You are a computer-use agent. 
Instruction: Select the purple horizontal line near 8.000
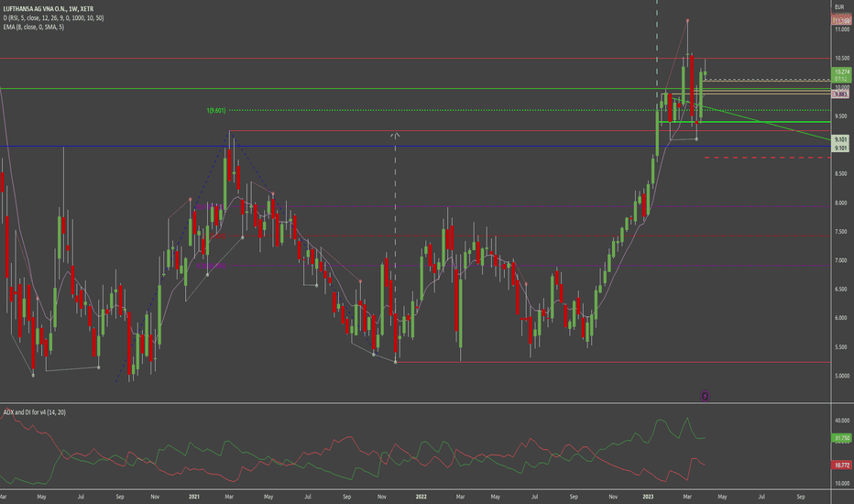[x=512, y=206]
